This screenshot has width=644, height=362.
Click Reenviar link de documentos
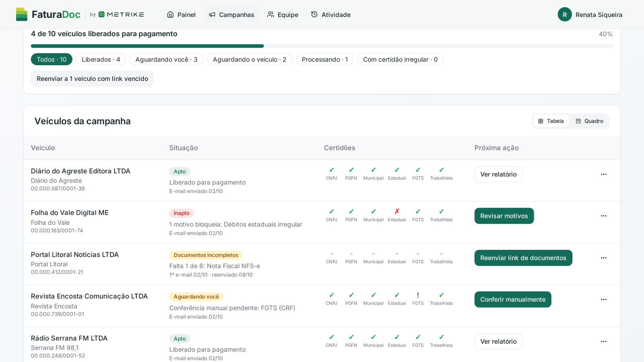tap(523, 258)
